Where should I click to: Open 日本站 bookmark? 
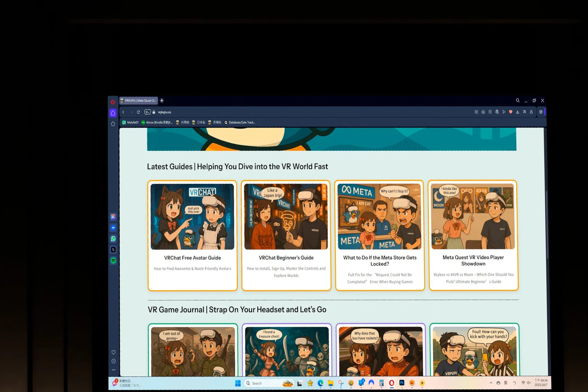coord(199,122)
